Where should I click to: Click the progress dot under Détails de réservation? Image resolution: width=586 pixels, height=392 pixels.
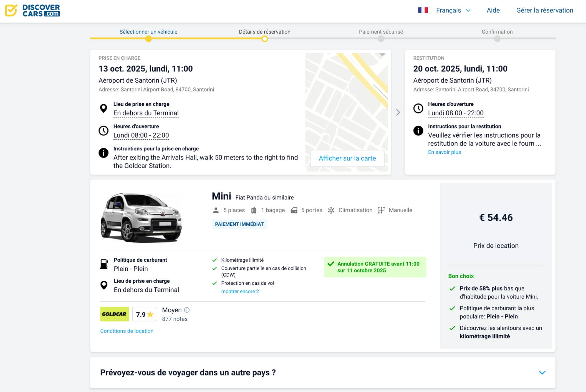tap(265, 39)
